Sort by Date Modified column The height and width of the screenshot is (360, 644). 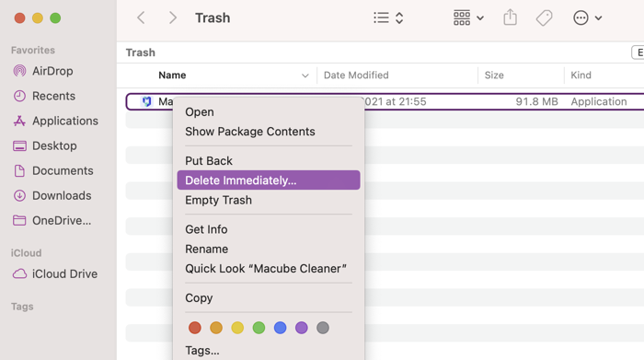(x=356, y=75)
